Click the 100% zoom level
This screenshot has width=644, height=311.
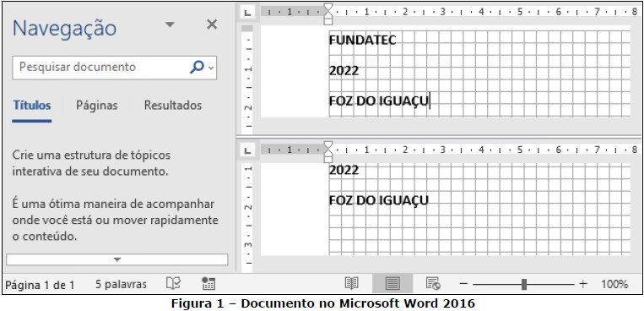614,284
